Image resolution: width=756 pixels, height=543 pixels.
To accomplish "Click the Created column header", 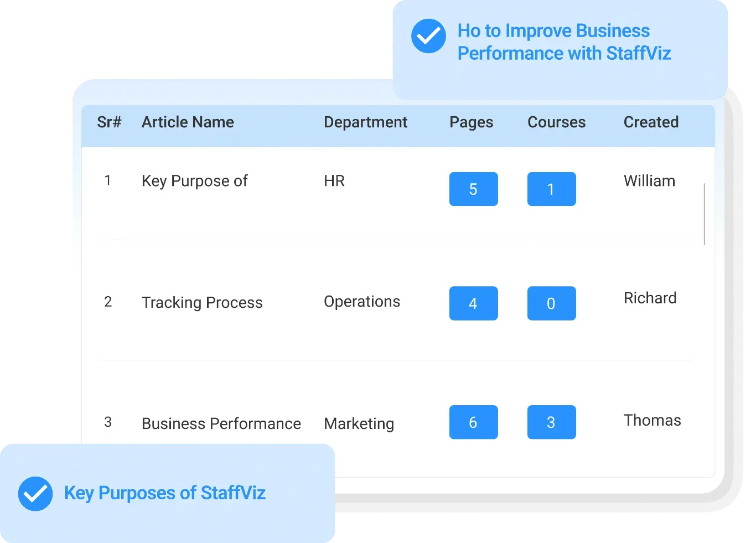I will [651, 122].
